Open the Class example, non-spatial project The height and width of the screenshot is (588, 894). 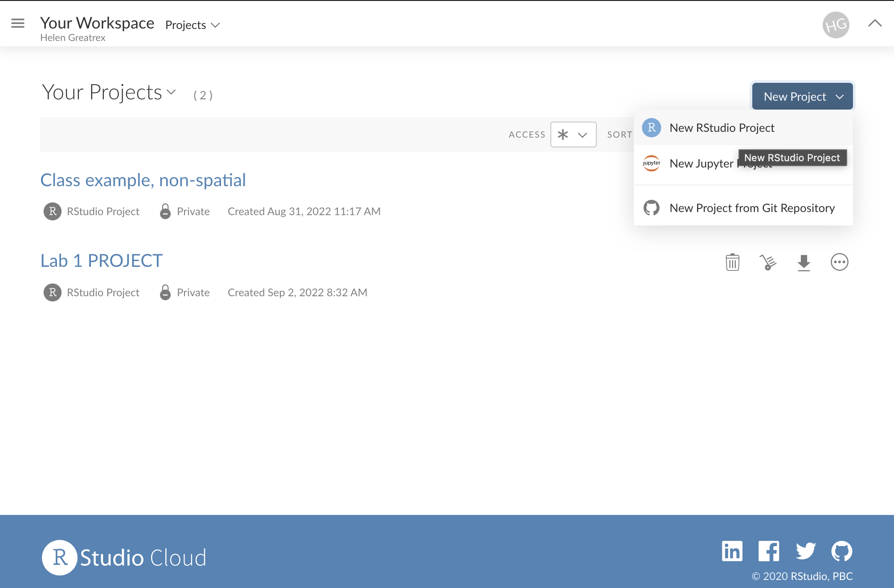pos(143,180)
